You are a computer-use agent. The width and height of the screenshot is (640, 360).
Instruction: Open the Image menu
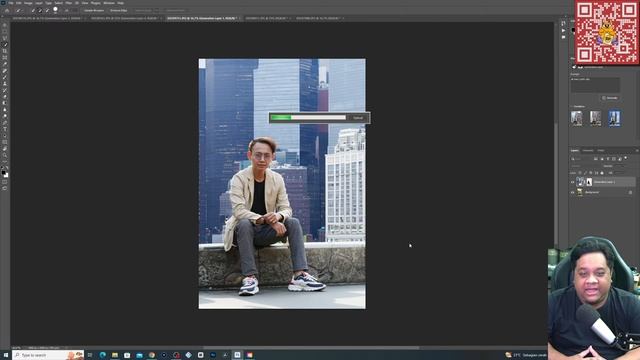pos(28,3)
